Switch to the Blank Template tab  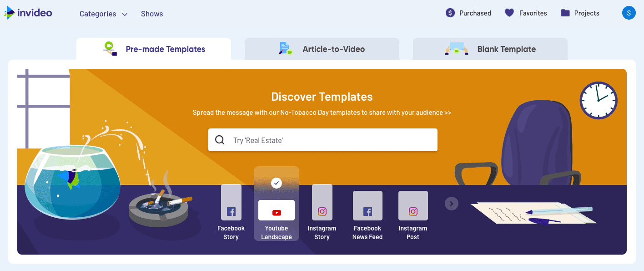tap(490, 49)
